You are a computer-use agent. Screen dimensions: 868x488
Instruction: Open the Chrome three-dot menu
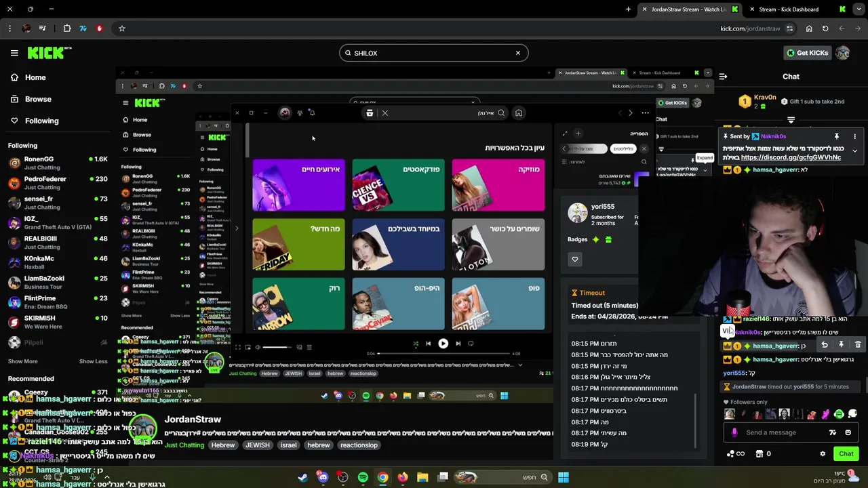click(9, 28)
